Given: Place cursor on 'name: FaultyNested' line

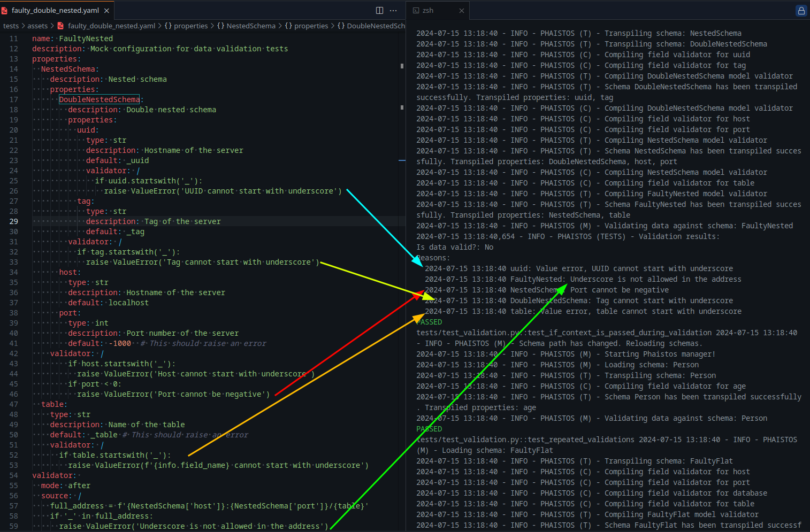Looking at the screenshot, I should 72,38.
